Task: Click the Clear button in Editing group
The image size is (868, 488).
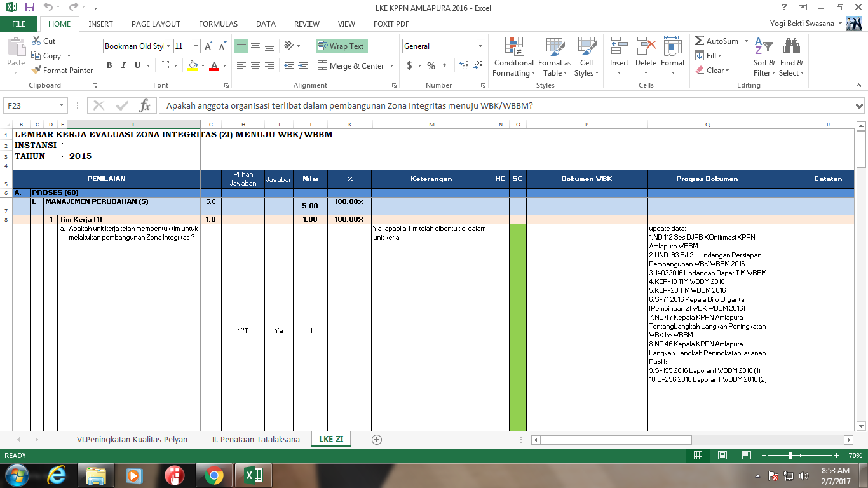Action: click(x=712, y=71)
